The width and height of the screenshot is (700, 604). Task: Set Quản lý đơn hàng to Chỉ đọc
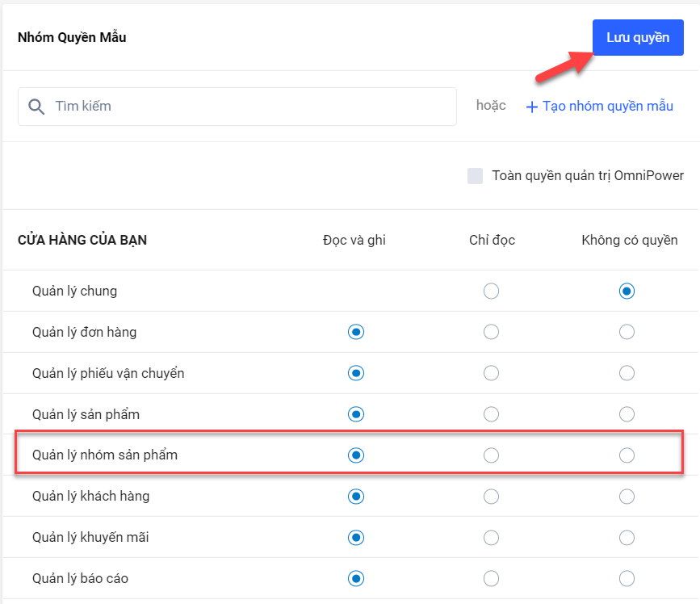click(491, 332)
